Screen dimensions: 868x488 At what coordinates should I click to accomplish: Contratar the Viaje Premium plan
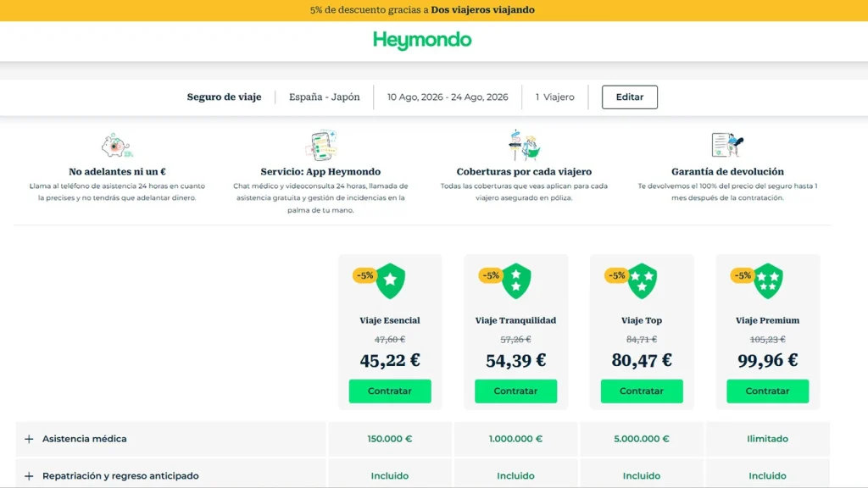(x=767, y=391)
